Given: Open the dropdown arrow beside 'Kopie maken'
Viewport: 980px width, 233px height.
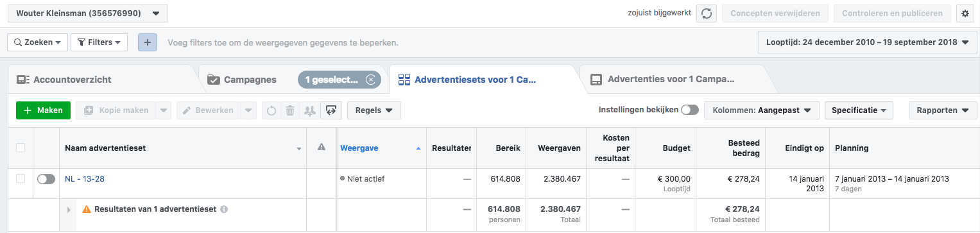Looking at the screenshot, I should [163, 110].
